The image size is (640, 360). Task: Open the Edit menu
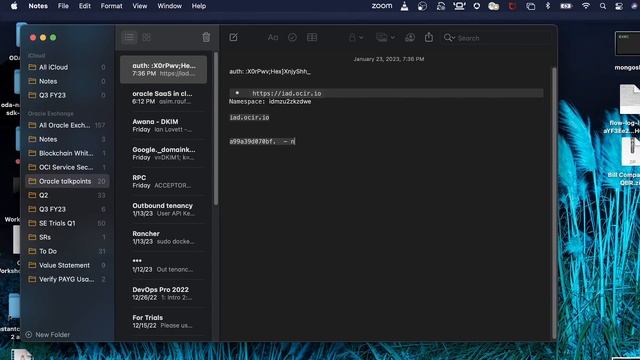pos(84,6)
